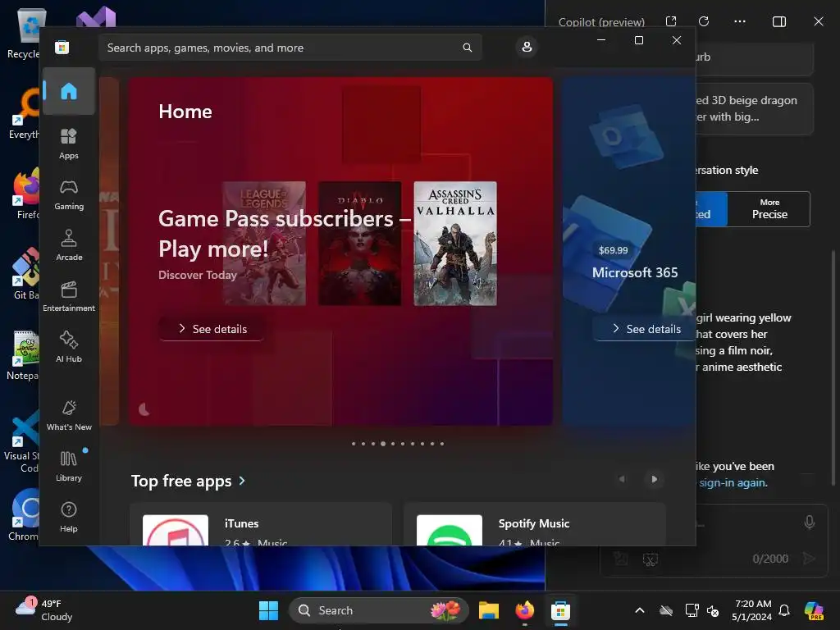This screenshot has height=630, width=840.
Task: Pick the girl wearing yellow suggestion
Action: [x=743, y=342]
